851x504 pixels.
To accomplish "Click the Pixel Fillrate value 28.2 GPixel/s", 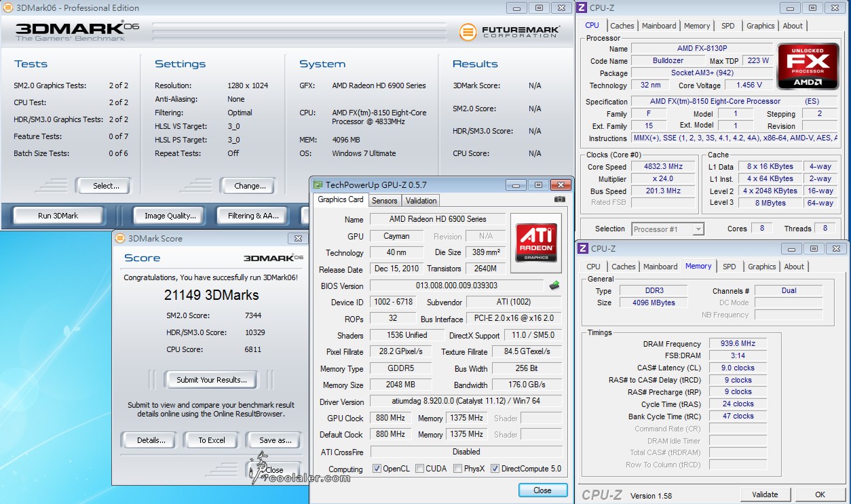I will [x=400, y=351].
